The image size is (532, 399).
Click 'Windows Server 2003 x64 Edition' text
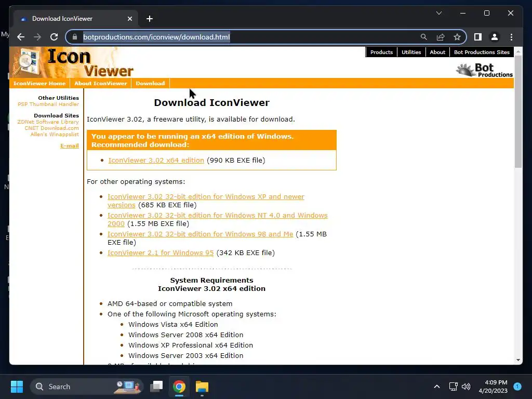tap(185, 355)
